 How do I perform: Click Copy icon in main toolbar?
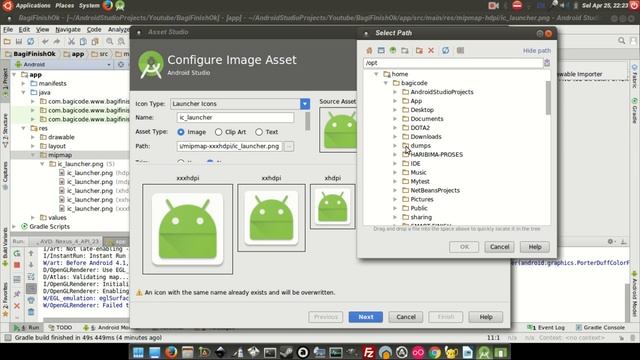83,41
